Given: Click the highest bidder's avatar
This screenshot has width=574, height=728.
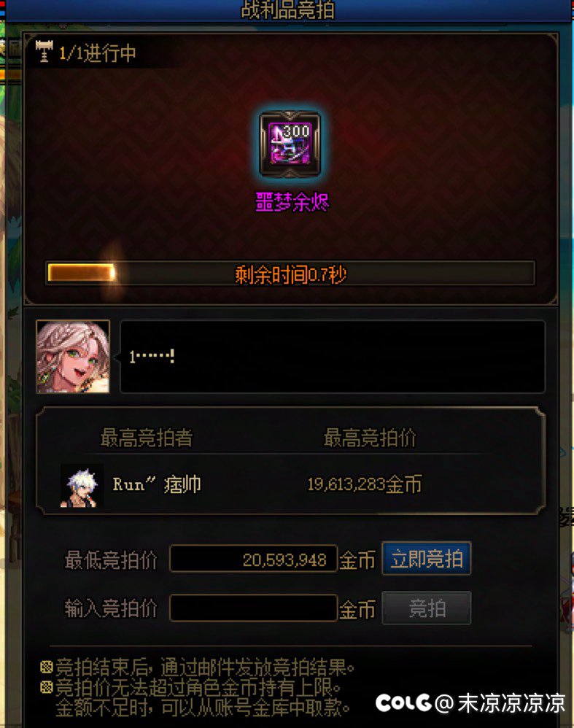Looking at the screenshot, I should click(x=82, y=486).
